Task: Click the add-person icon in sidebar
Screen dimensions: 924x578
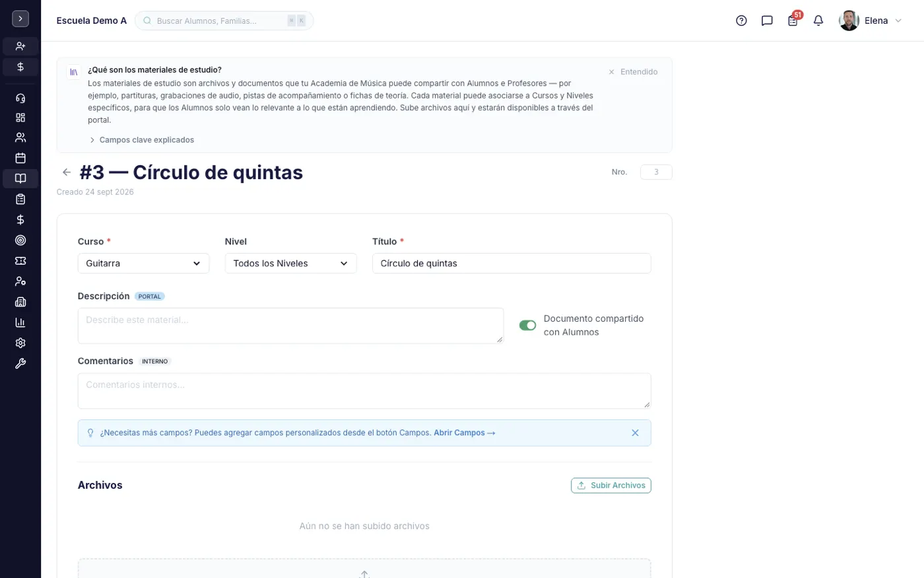Action: tap(20, 46)
